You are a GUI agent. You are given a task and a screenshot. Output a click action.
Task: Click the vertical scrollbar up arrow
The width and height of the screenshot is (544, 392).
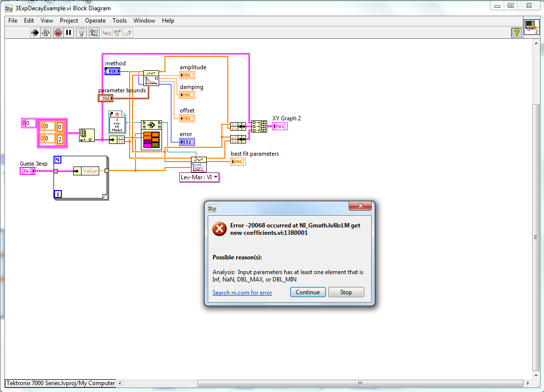tap(536, 43)
